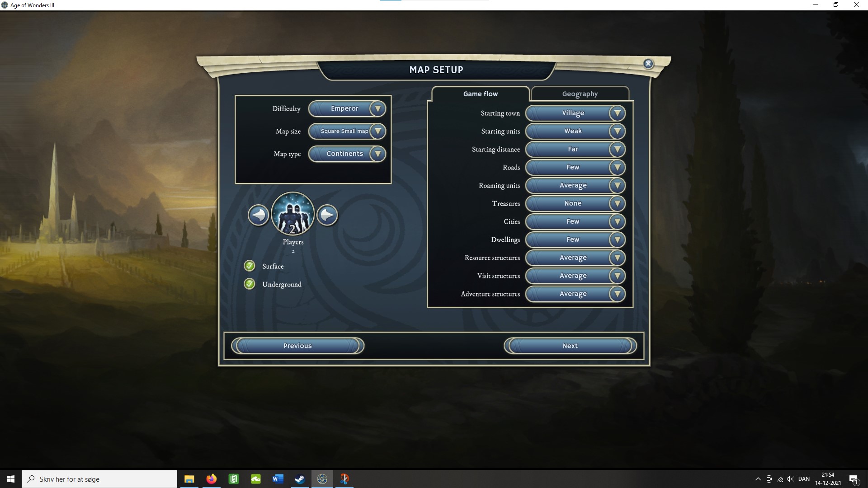Click the Next button
The width and height of the screenshot is (868, 488).
click(x=570, y=346)
